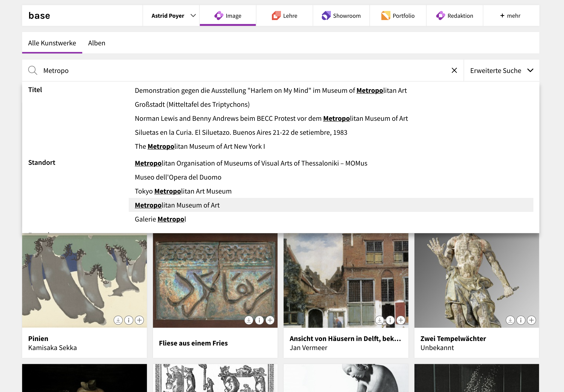The height and width of the screenshot is (392, 564).
Task: Select Siluetas en la Curia title suggestion
Action: [x=331, y=132]
